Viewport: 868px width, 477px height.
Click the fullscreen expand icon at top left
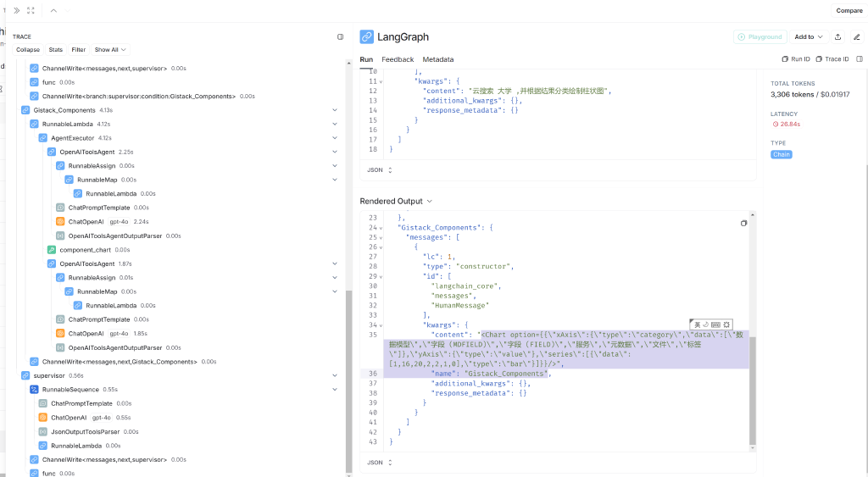31,10
